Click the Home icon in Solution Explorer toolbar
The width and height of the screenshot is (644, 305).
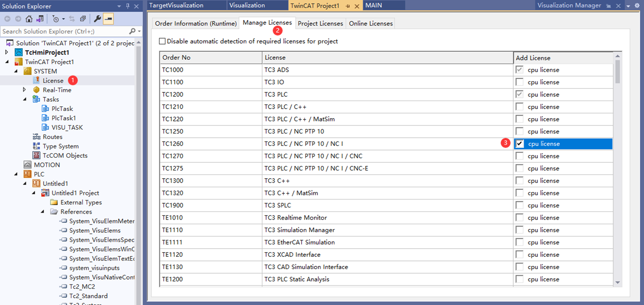click(x=29, y=19)
